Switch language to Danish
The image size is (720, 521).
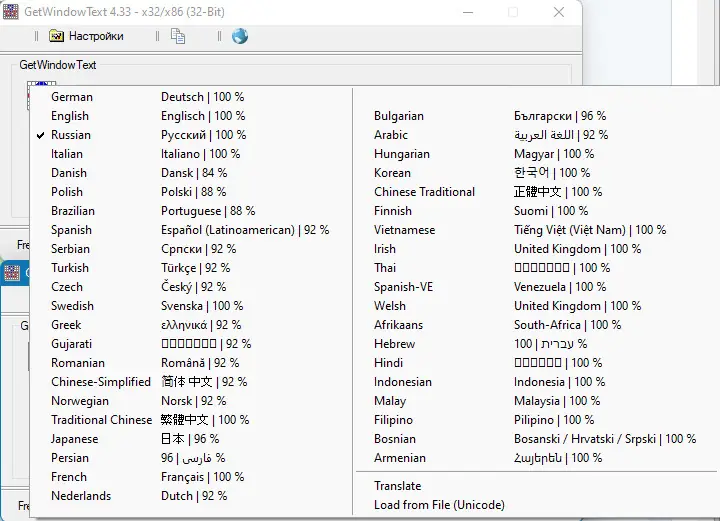coord(192,173)
